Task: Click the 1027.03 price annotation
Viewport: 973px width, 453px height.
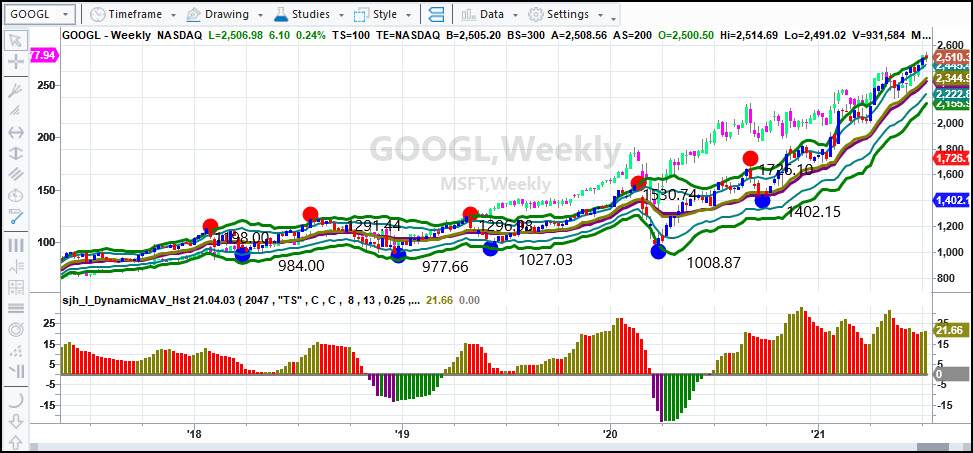Action: [x=545, y=260]
